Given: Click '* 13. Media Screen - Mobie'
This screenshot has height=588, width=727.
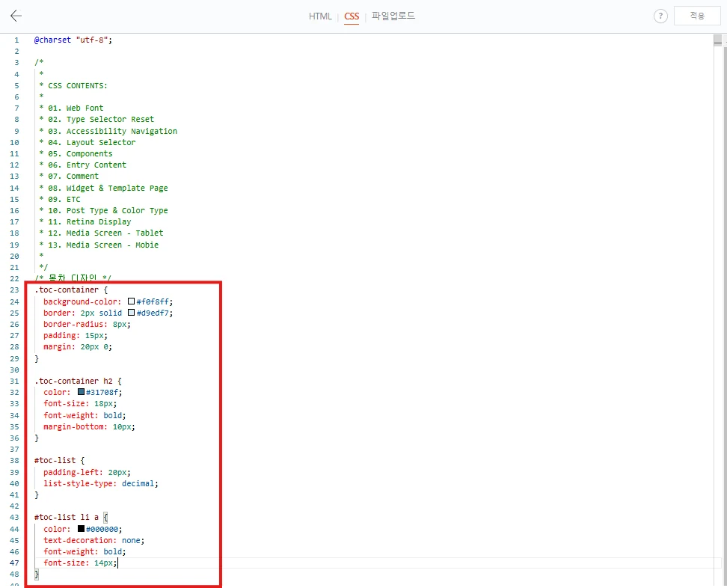Looking at the screenshot, I should coord(99,245).
